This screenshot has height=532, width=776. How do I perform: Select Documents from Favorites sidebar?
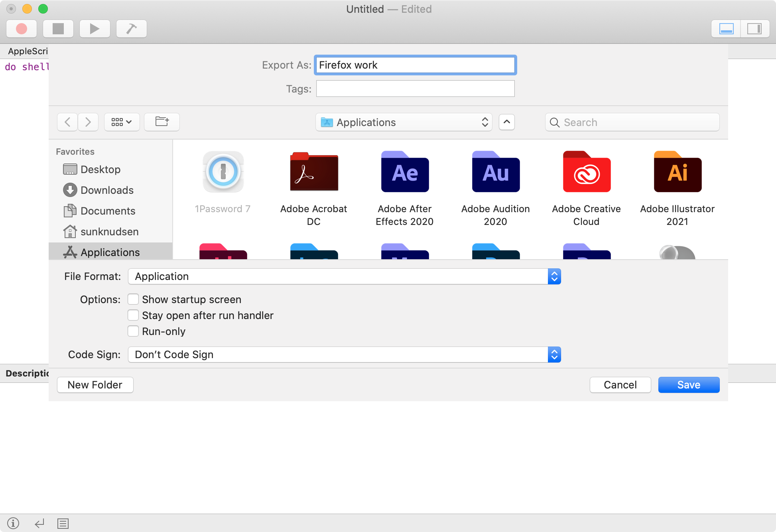pos(108,210)
